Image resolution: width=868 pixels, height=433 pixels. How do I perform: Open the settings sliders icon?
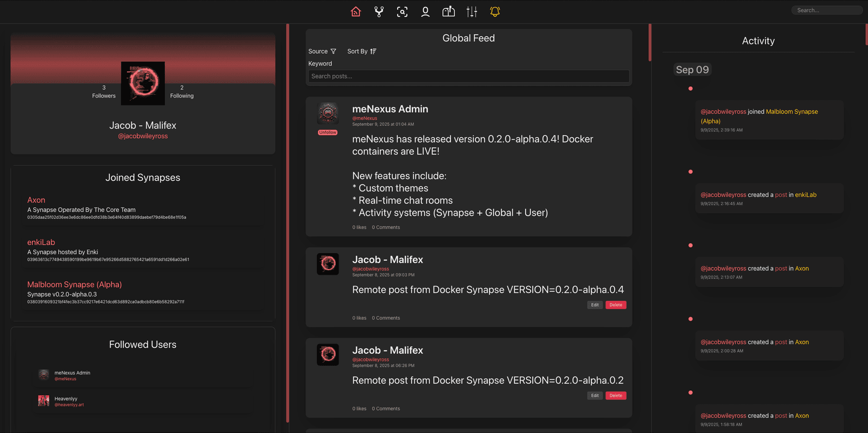point(472,11)
